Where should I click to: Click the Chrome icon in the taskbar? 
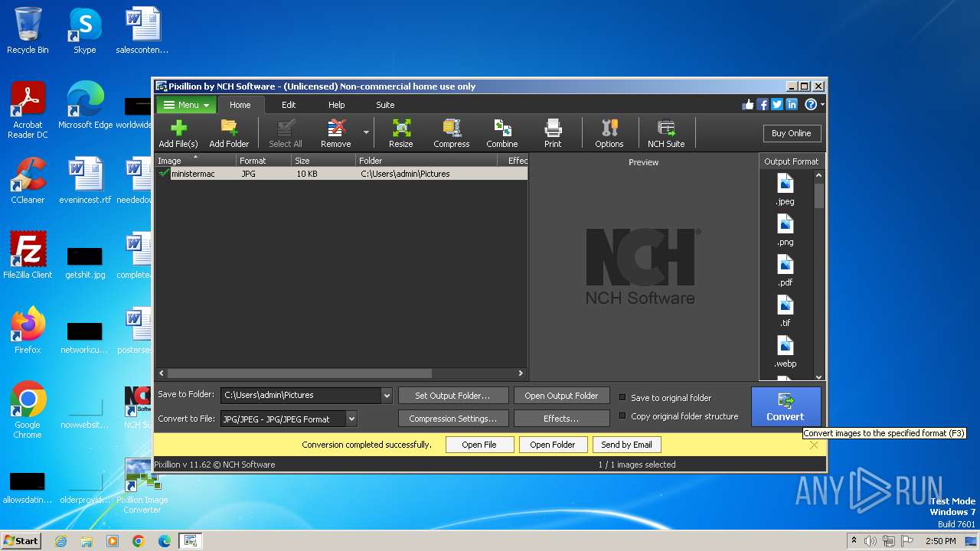[x=139, y=541]
